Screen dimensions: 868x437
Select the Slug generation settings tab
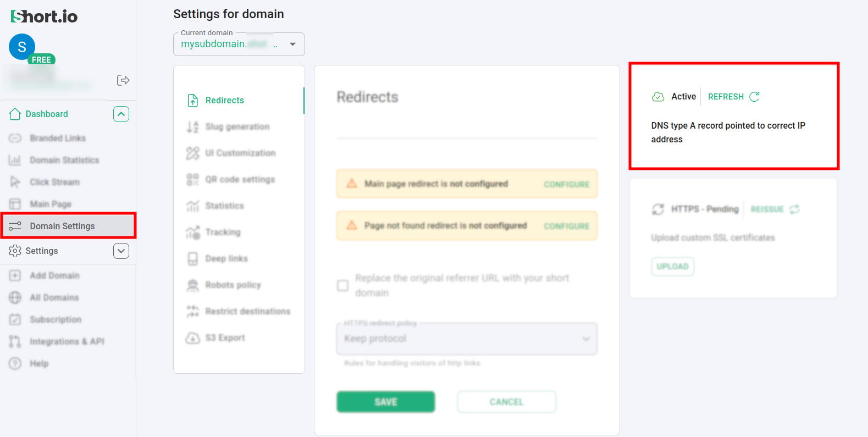click(x=237, y=126)
